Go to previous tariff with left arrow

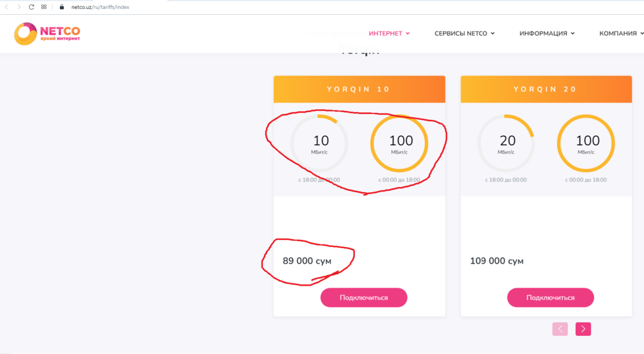(560, 329)
